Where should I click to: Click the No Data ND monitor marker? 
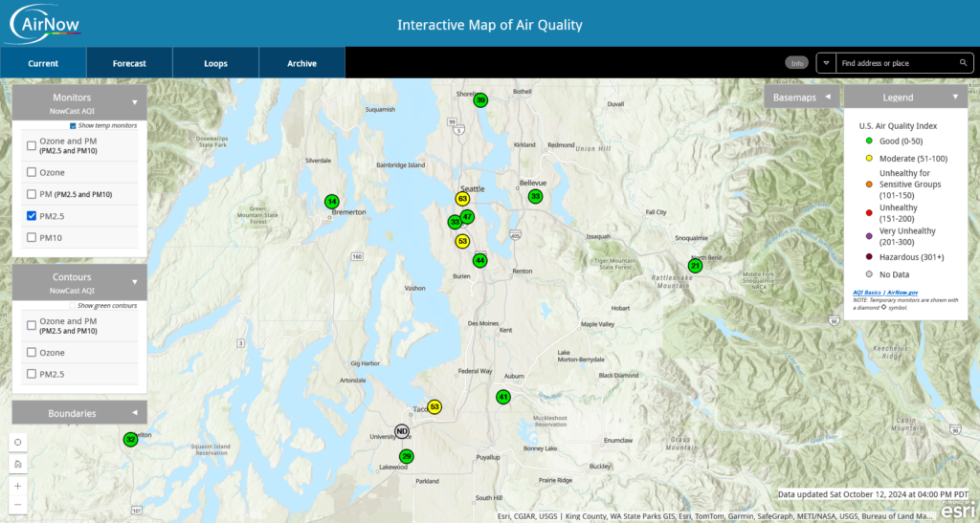coord(402,432)
